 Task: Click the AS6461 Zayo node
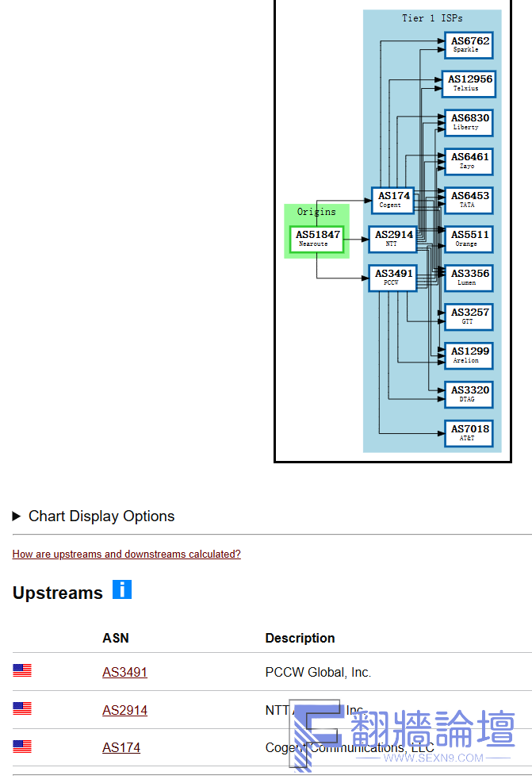[x=469, y=161]
